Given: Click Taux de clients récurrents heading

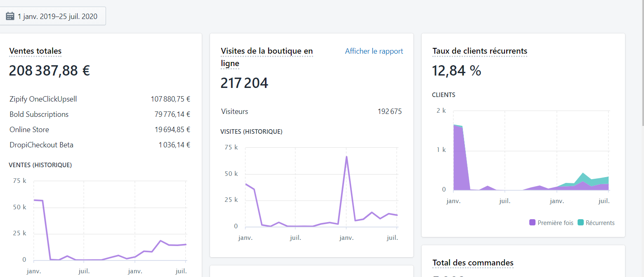Looking at the screenshot, I should pyautogui.click(x=480, y=51).
